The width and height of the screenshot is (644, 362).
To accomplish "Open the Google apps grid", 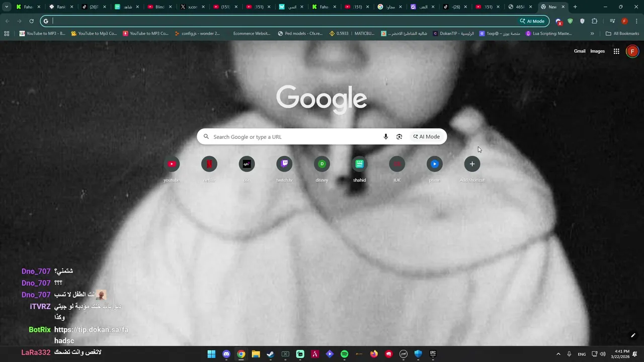I will pos(616,51).
